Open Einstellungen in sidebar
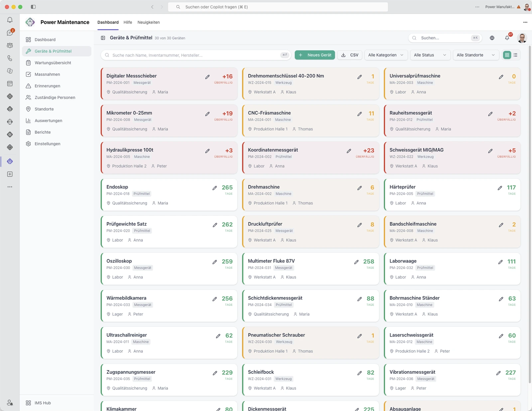The image size is (532, 411). tap(57, 144)
